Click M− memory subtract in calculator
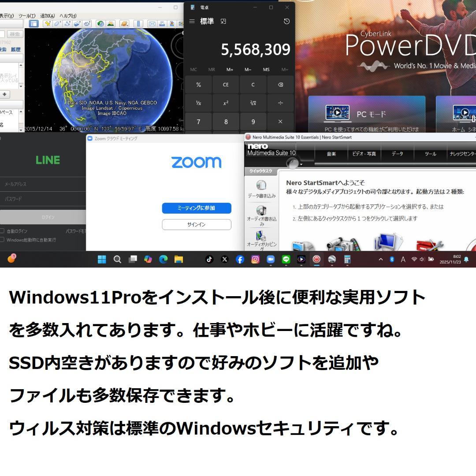The height and width of the screenshot is (476, 476). pos(248,70)
